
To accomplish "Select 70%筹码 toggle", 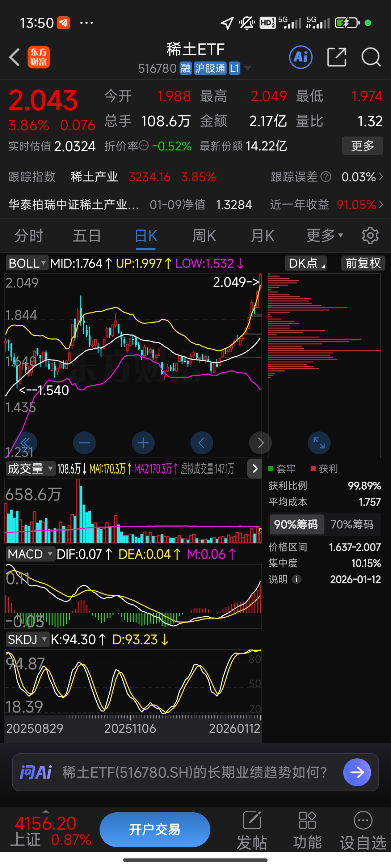I will (352, 524).
